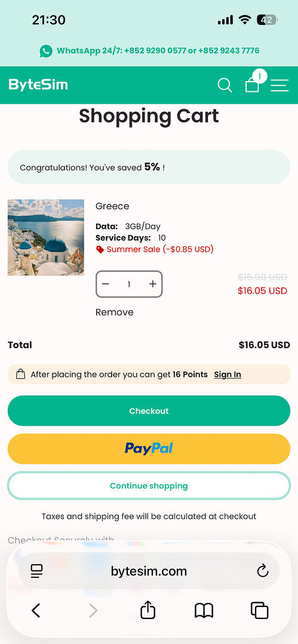This screenshot has height=644, width=298.
Task: Open the hamburger menu
Action: (279, 85)
